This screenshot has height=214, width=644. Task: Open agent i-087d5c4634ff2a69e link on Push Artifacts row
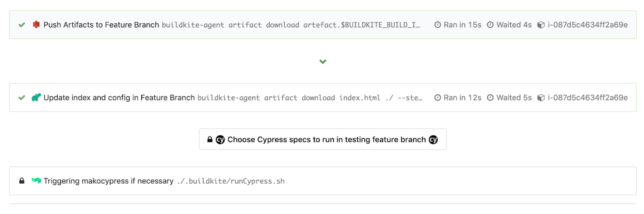(588, 25)
